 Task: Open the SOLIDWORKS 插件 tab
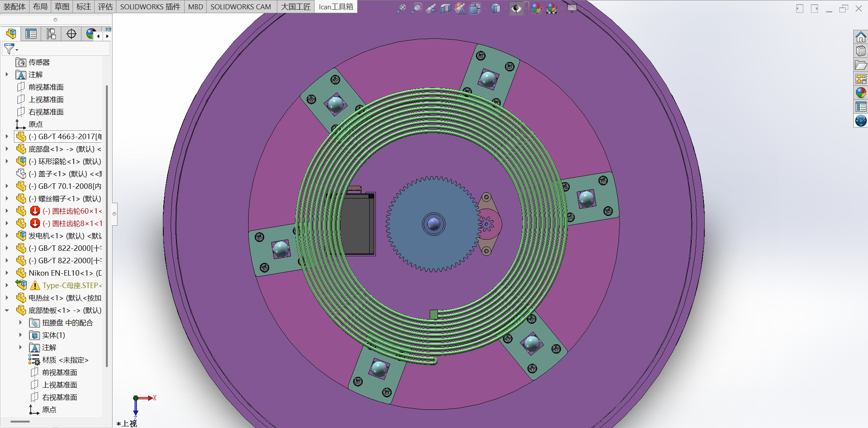pyautogui.click(x=150, y=7)
